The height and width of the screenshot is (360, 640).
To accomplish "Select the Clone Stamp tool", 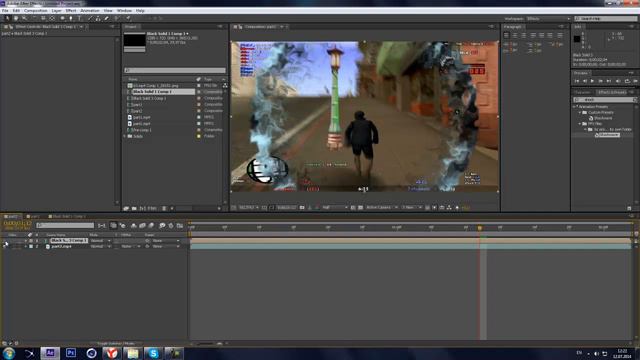I will pyautogui.click(x=98, y=18).
